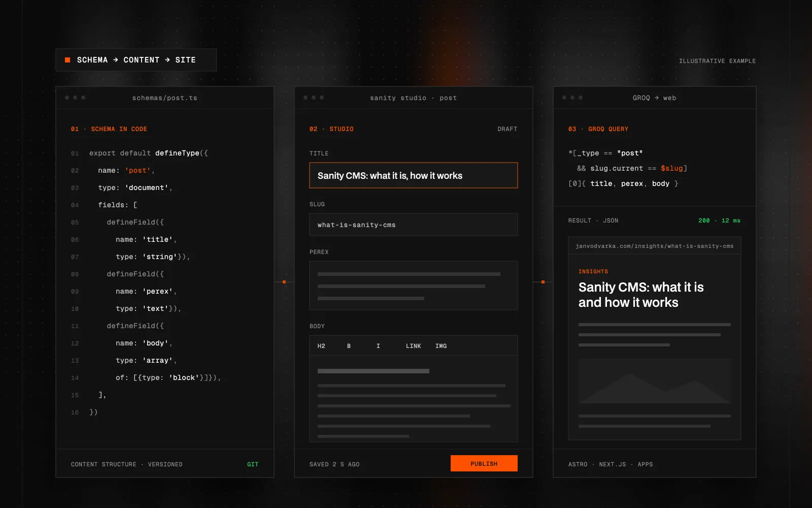Click CONTENT STRUCTURE · VERSIONED footer text
The width and height of the screenshot is (812, 508).
[127, 464]
